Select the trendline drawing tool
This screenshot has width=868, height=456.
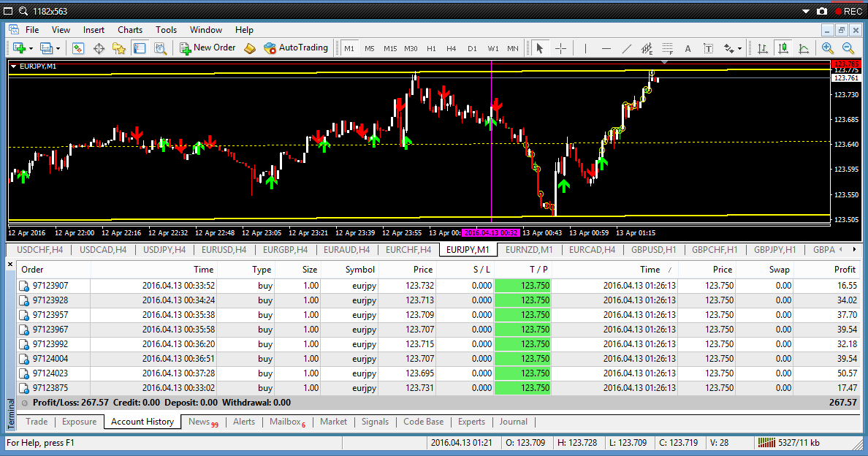pyautogui.click(x=627, y=49)
